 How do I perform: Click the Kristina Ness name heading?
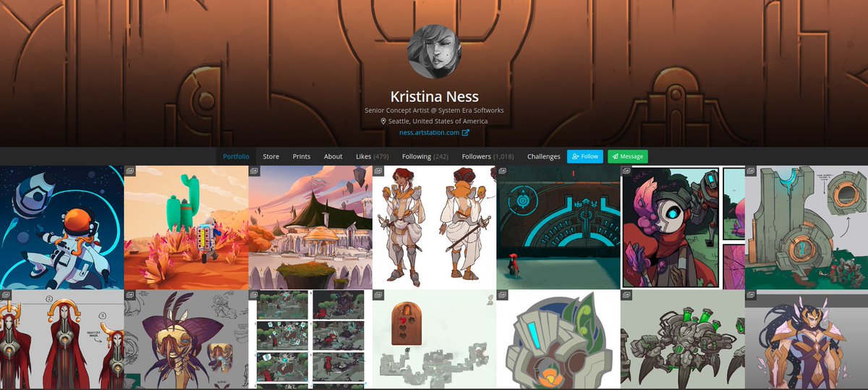point(435,96)
